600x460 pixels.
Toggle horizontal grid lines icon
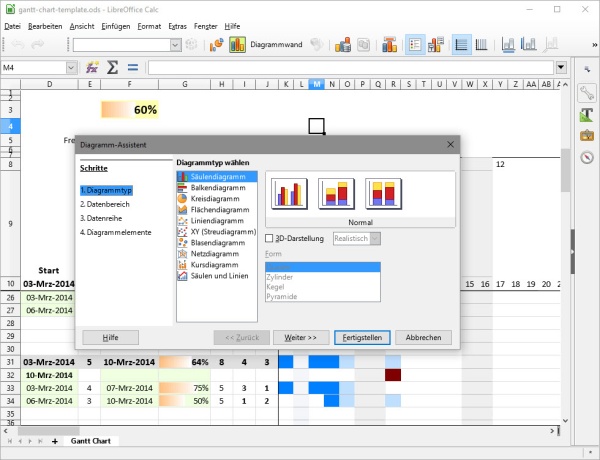point(461,45)
